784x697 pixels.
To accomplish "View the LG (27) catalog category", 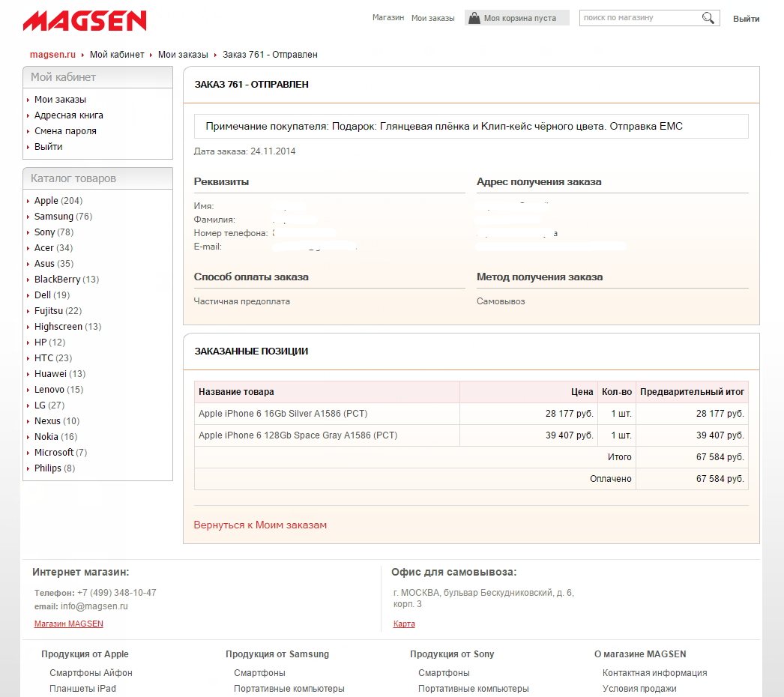I will [49, 405].
